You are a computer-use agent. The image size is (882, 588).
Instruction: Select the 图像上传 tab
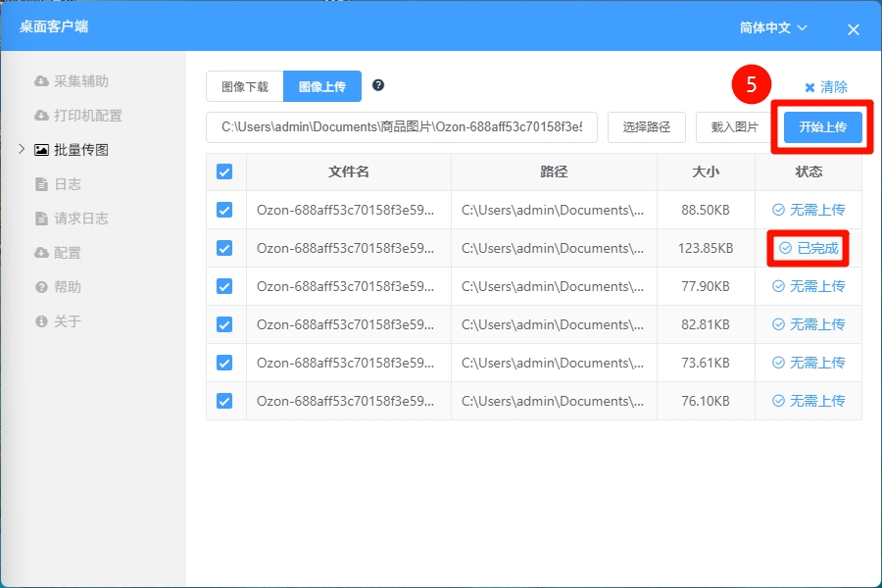[322, 86]
